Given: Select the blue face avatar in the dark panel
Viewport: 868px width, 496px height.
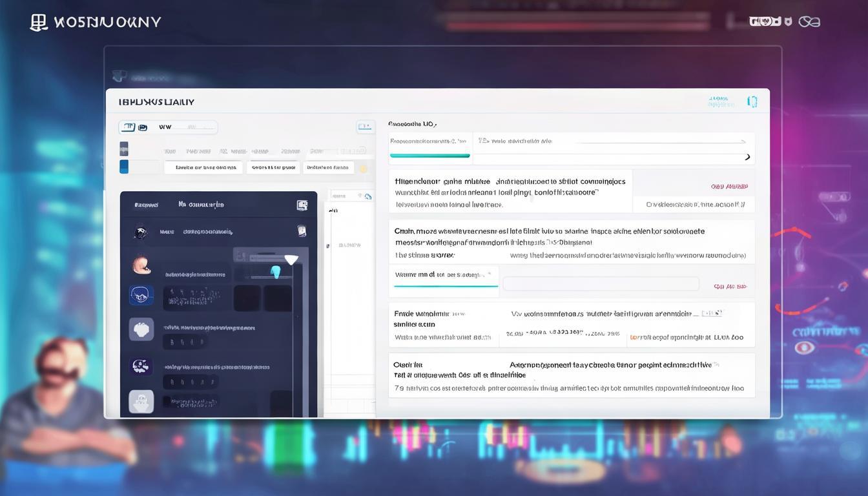Looking at the screenshot, I should [141, 296].
